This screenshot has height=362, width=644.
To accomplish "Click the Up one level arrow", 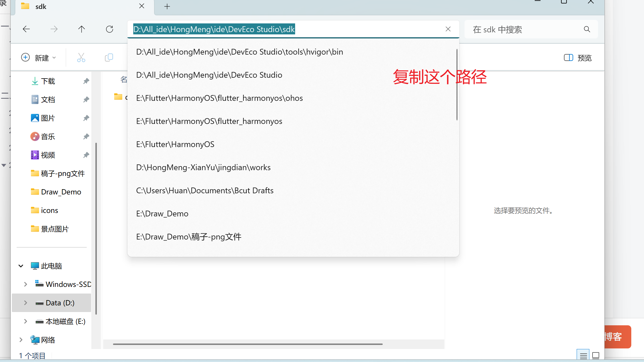I will click(82, 29).
